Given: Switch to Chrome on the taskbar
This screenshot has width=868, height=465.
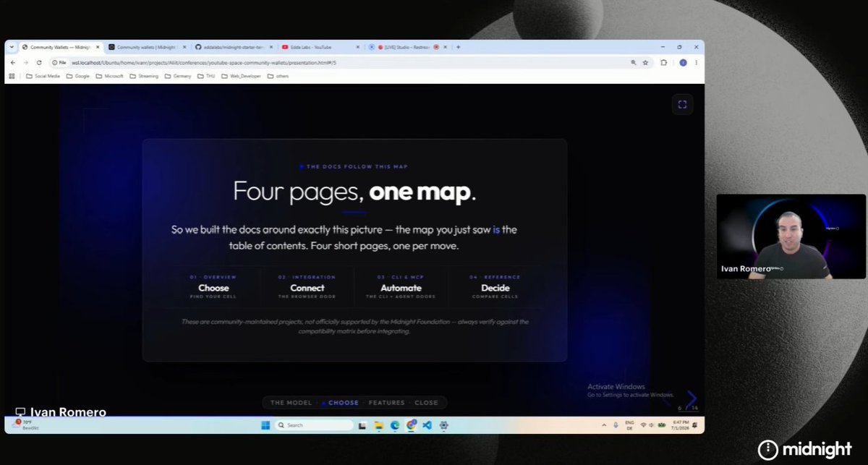Looking at the screenshot, I should point(411,425).
